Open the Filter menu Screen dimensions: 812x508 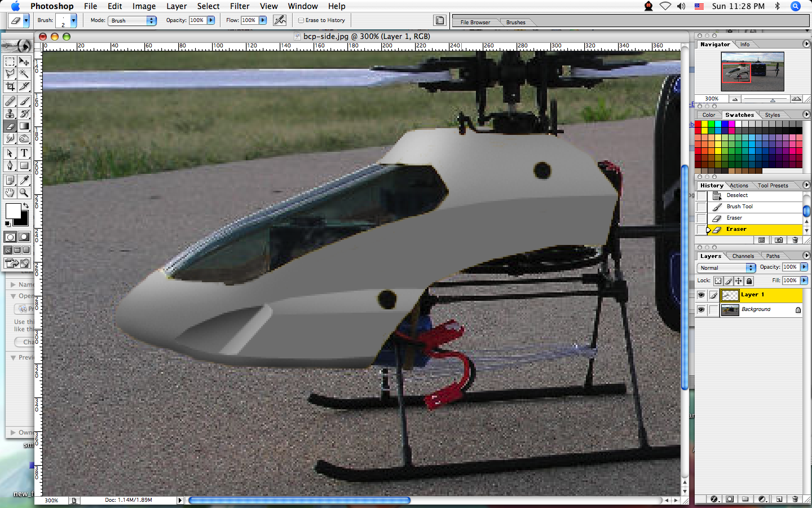(240, 6)
